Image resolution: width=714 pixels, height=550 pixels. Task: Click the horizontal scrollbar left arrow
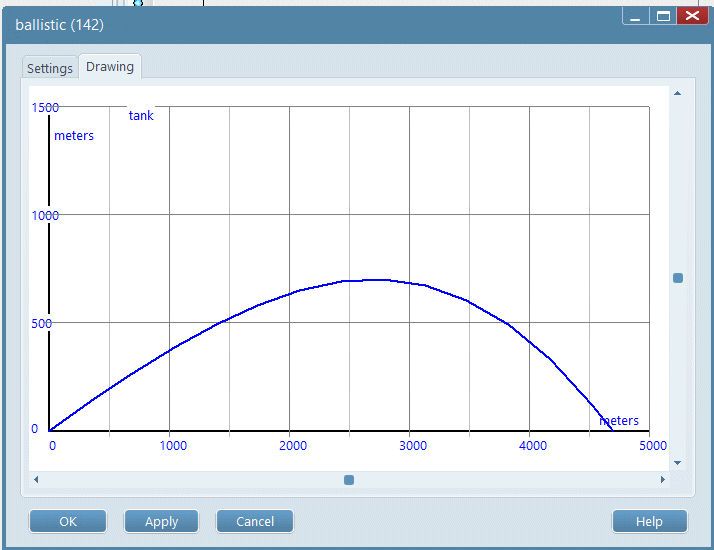(x=36, y=480)
